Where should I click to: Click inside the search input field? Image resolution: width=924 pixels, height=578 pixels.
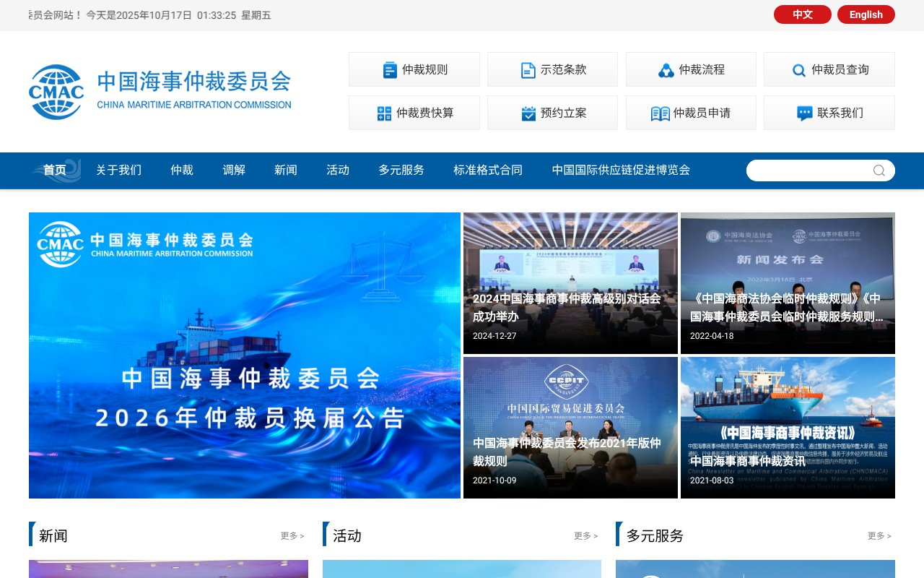tap(808, 171)
